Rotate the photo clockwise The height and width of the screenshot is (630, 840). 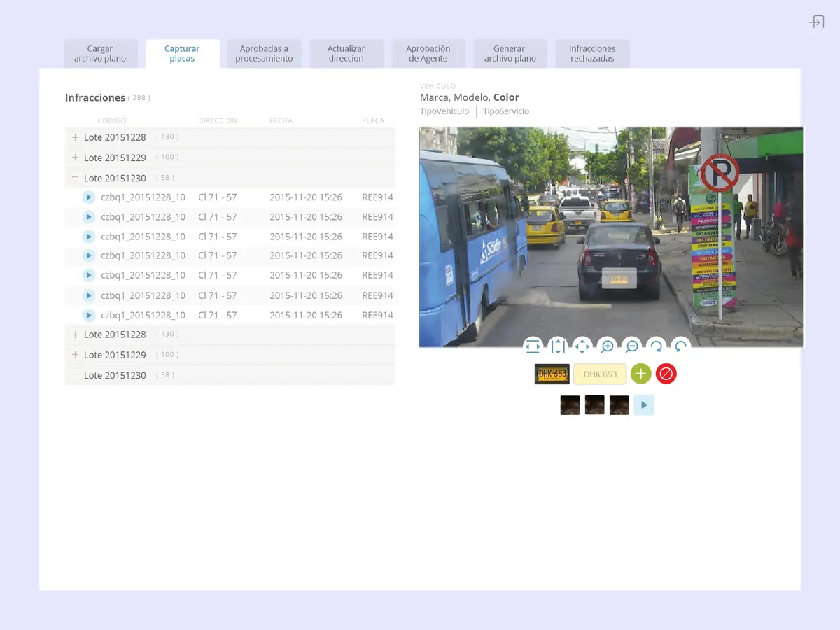pyautogui.click(x=656, y=346)
